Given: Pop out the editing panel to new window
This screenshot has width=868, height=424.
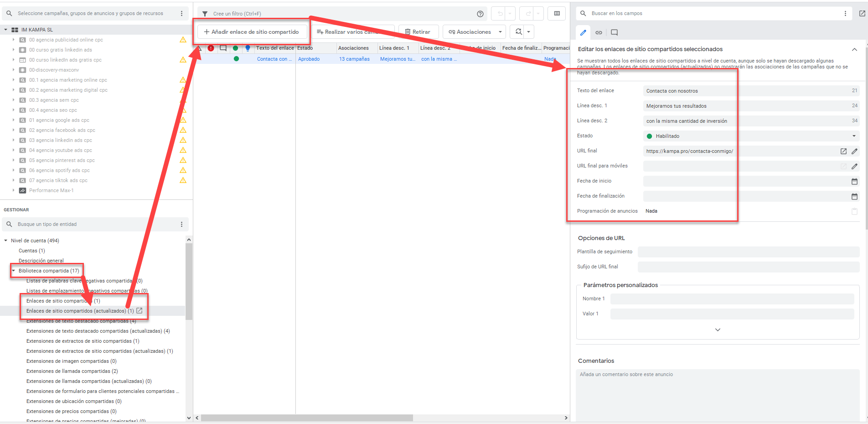Looking at the screenshot, I should (x=862, y=14).
